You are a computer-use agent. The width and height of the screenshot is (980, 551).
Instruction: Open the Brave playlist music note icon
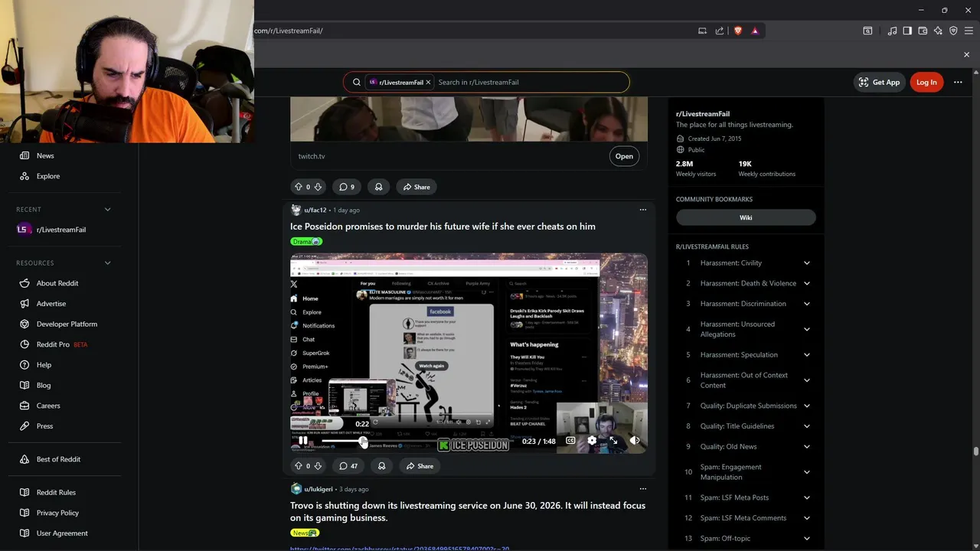point(892,31)
